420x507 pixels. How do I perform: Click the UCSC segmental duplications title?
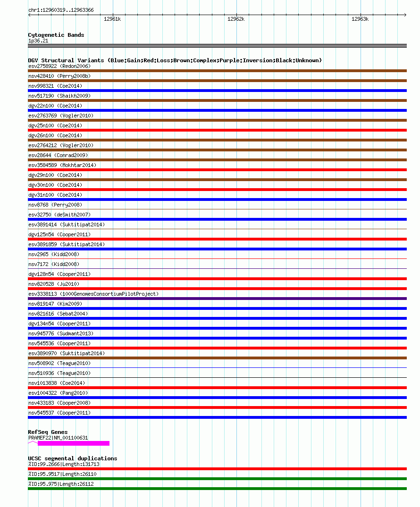(73, 458)
